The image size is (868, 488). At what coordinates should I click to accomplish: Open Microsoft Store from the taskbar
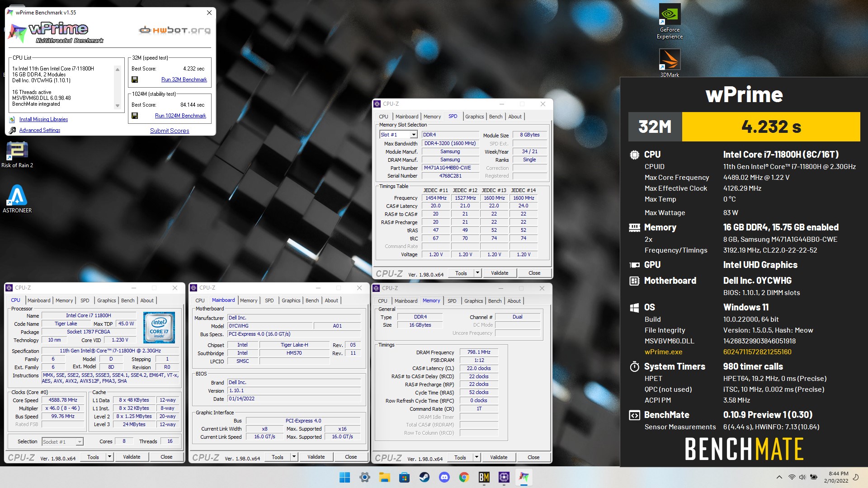[x=404, y=477]
